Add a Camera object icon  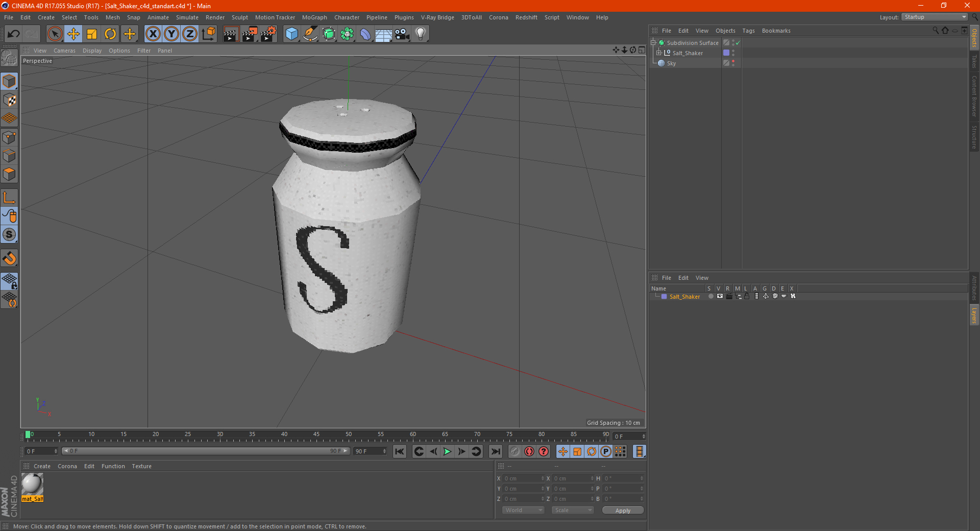(402, 34)
